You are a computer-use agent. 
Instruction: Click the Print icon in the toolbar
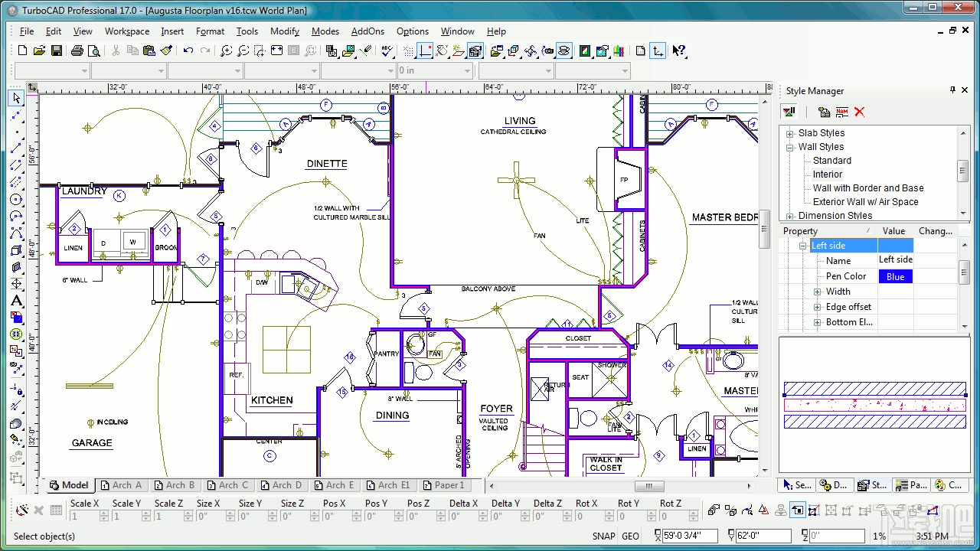coord(77,51)
